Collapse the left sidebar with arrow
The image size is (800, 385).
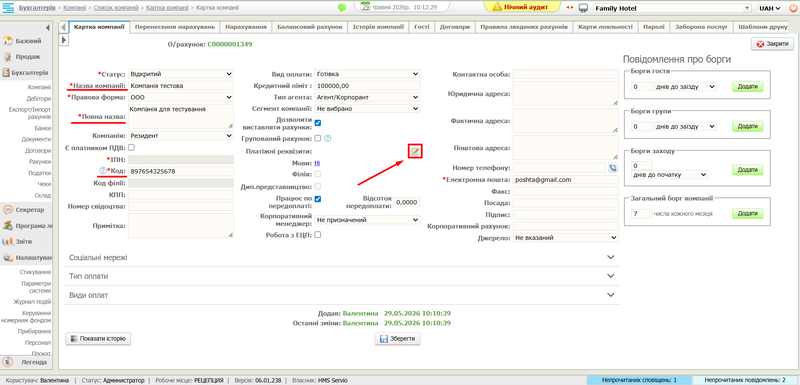(47, 27)
